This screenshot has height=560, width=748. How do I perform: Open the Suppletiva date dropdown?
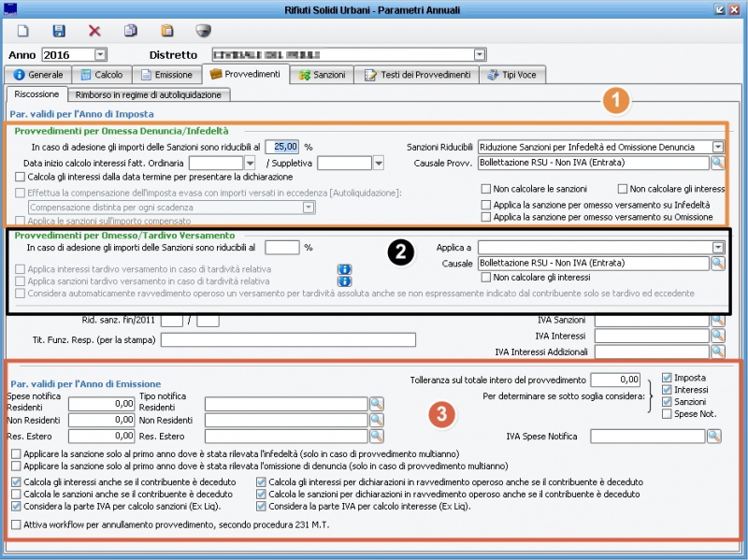click(x=379, y=163)
